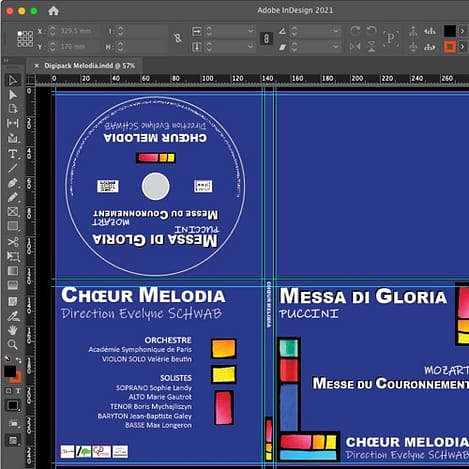Select the Content Collector tool
Viewport: 469px width, 469px height.
tap(13, 138)
